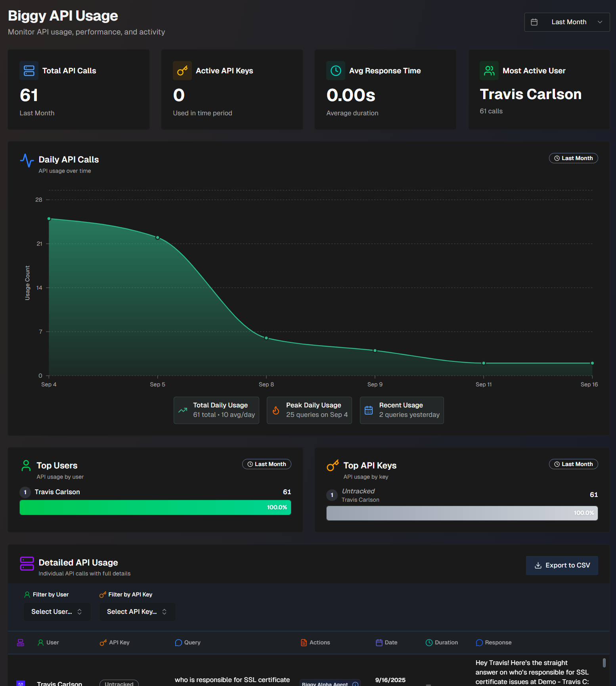Expand the Select API Key filter dropdown
This screenshot has width=616, height=686.
[x=137, y=611]
